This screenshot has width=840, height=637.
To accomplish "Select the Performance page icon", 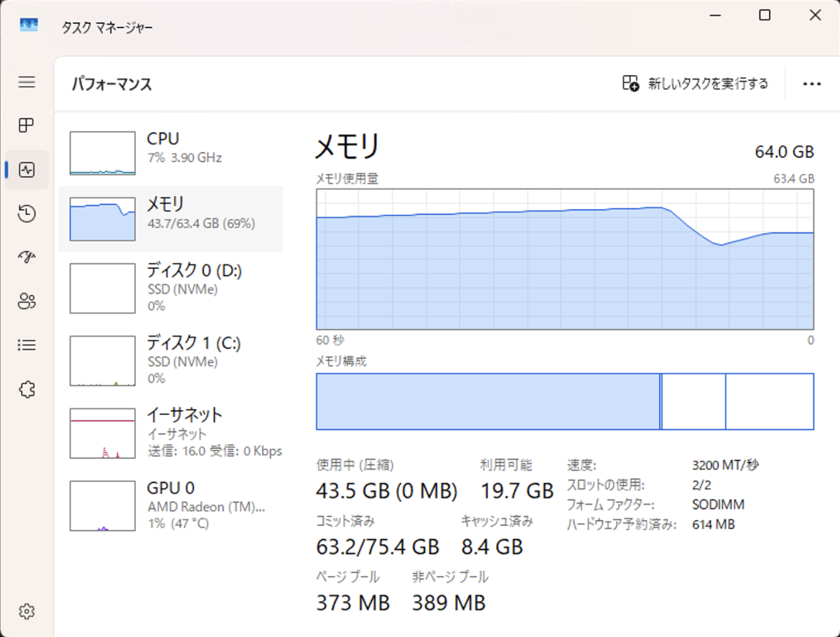I will (x=27, y=169).
